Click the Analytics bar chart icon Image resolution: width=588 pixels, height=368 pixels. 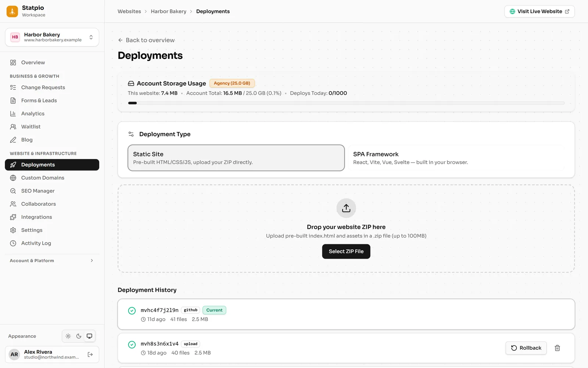click(13, 114)
